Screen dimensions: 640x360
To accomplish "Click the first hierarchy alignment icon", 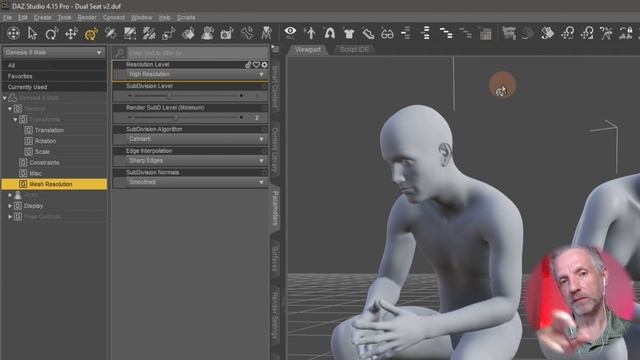I will click(406, 33).
